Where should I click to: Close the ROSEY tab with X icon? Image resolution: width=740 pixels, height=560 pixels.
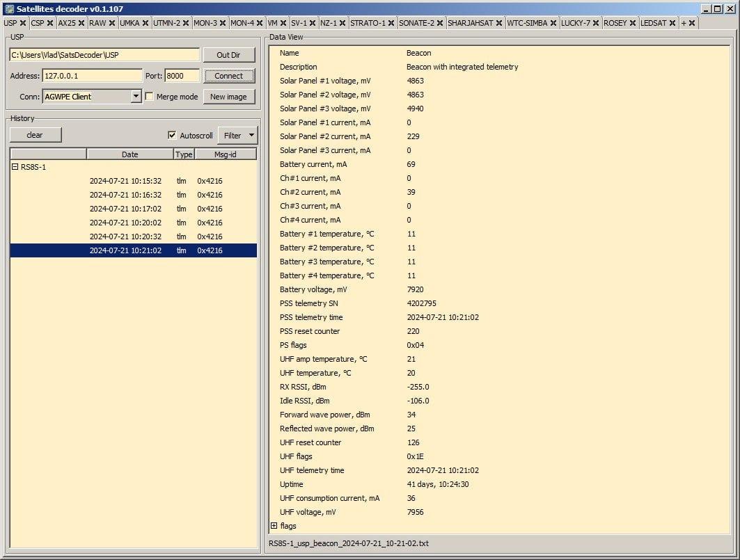pos(633,23)
